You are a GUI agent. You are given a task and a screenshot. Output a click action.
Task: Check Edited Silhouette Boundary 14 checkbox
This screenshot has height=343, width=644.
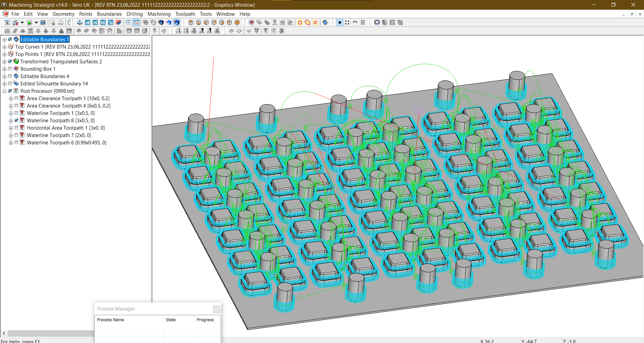(10, 83)
